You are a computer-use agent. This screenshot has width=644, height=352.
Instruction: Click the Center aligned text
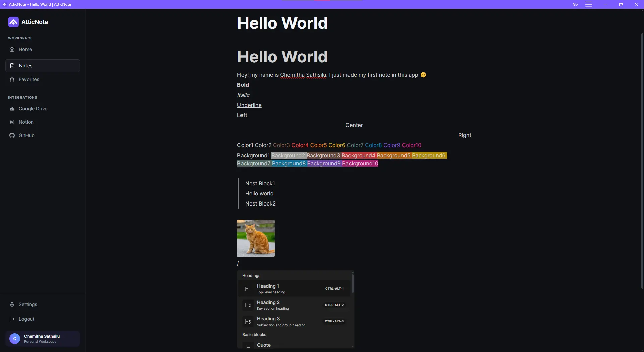click(354, 125)
